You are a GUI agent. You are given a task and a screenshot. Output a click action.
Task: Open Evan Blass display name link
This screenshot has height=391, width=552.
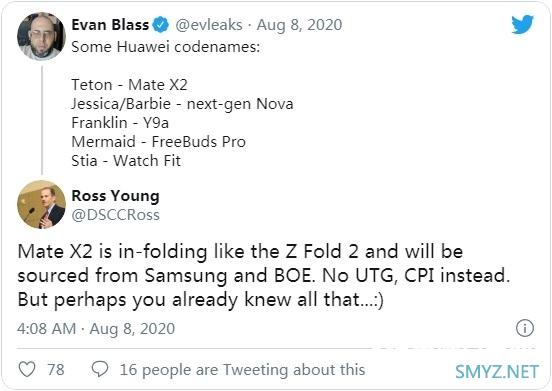tap(110, 25)
